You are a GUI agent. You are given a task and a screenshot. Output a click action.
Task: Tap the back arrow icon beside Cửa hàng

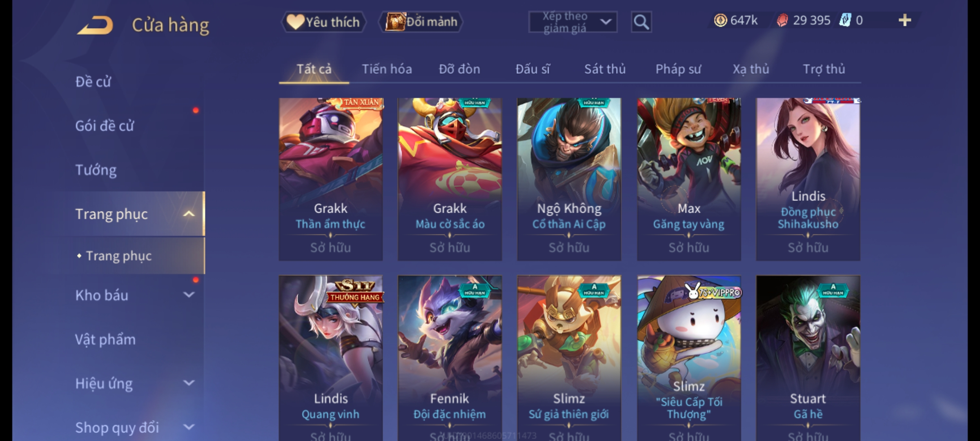95,25
